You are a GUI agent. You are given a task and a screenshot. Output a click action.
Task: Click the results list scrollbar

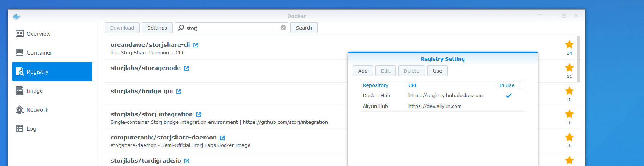(x=579, y=59)
